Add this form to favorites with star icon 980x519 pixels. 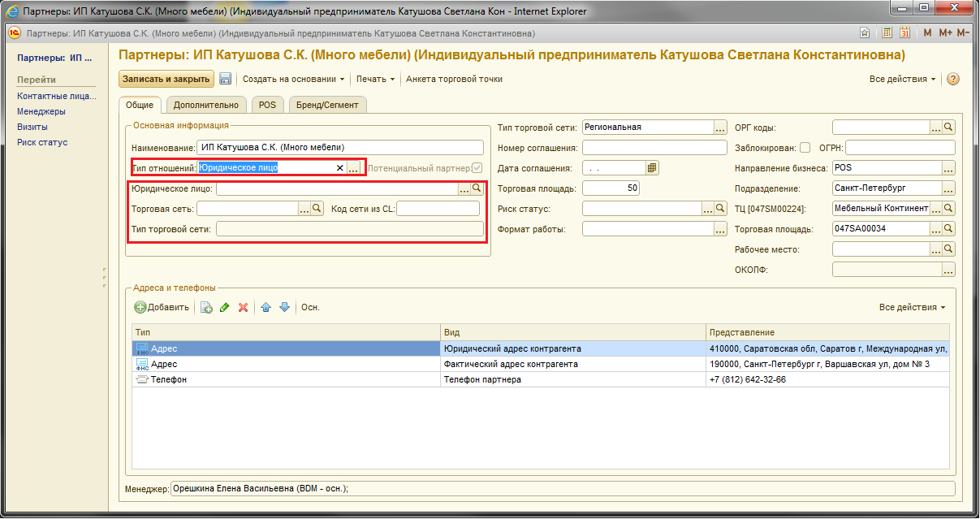coord(865,33)
